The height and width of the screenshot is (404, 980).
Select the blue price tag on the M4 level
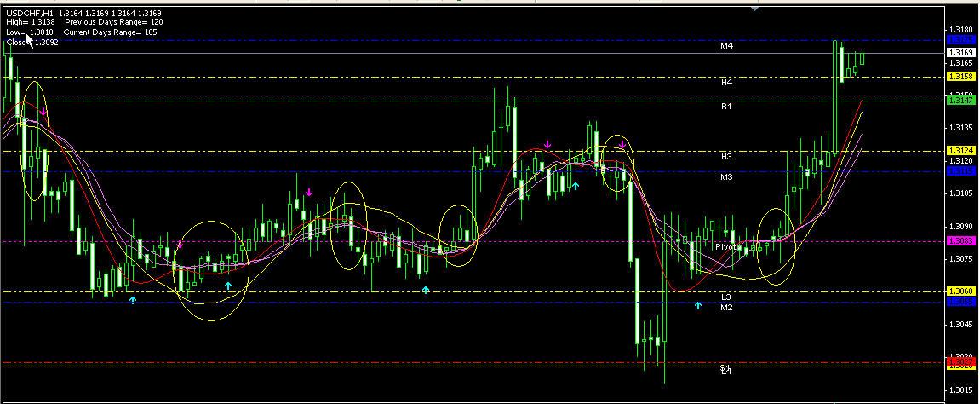click(x=960, y=40)
